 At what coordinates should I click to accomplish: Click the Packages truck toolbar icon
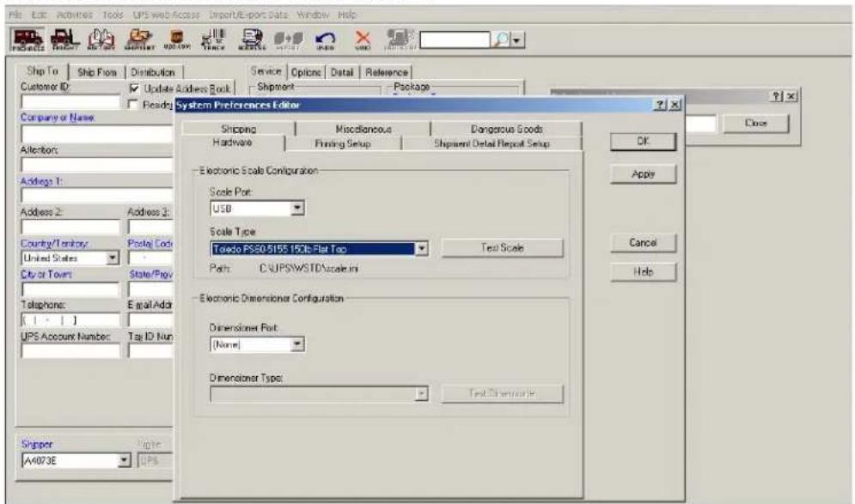[27, 39]
